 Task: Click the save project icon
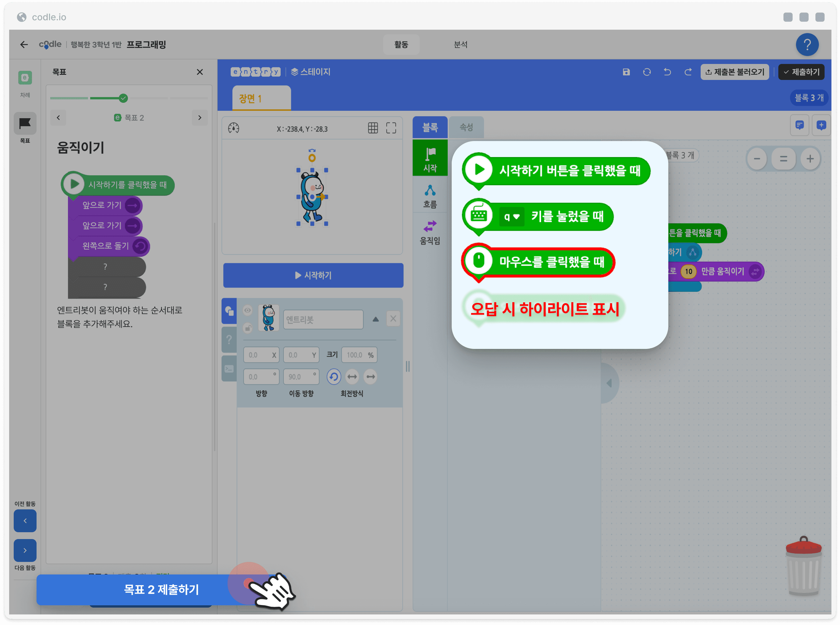tap(626, 72)
